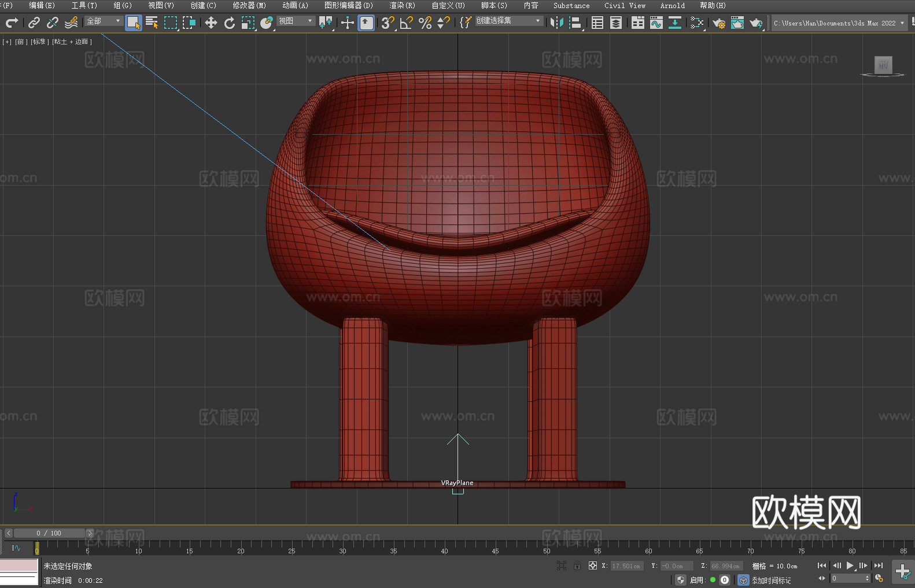The image size is (915, 588).
Task: Select the Link objects tool
Action: pos(34,23)
